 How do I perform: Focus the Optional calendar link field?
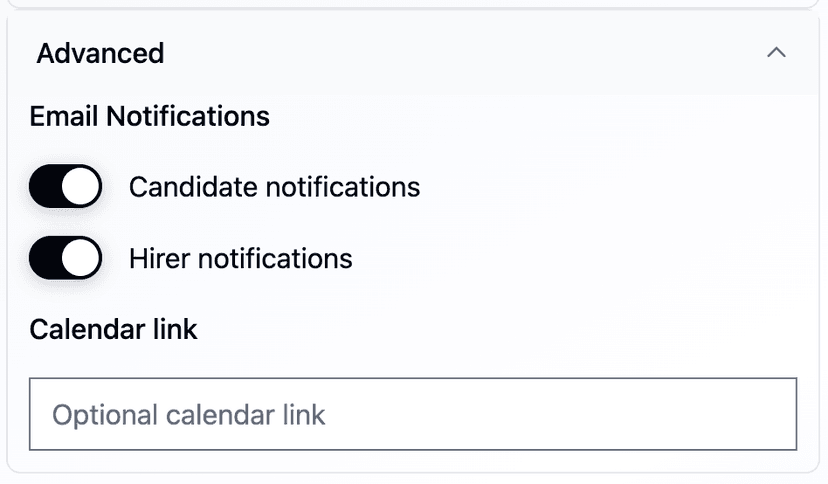413,414
